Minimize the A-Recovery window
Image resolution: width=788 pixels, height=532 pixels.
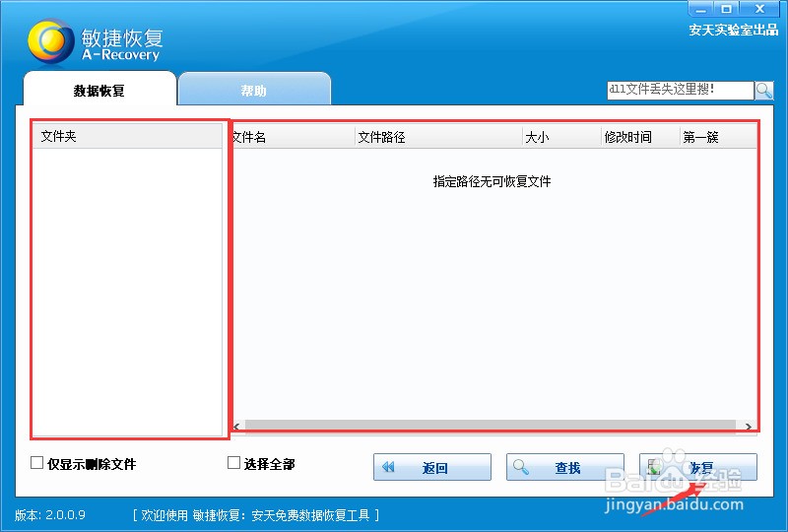point(700,8)
